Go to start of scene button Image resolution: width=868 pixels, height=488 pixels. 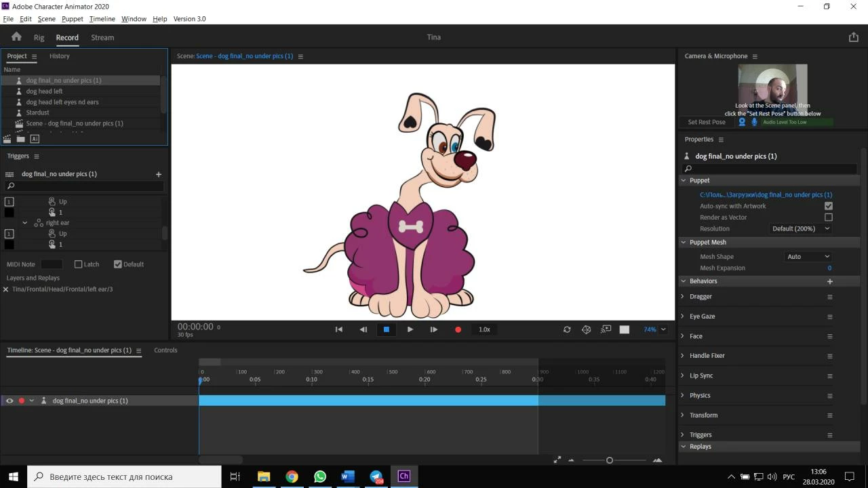[x=339, y=329]
